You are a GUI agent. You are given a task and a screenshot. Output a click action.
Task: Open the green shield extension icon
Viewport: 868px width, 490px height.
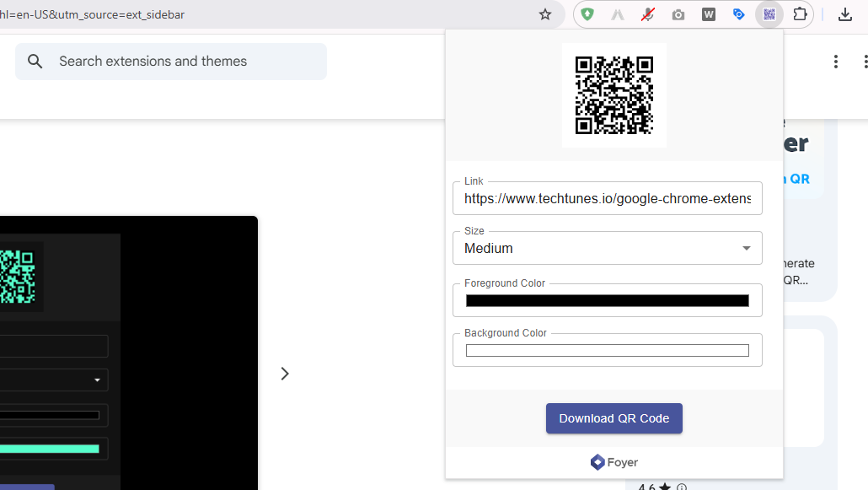(587, 14)
